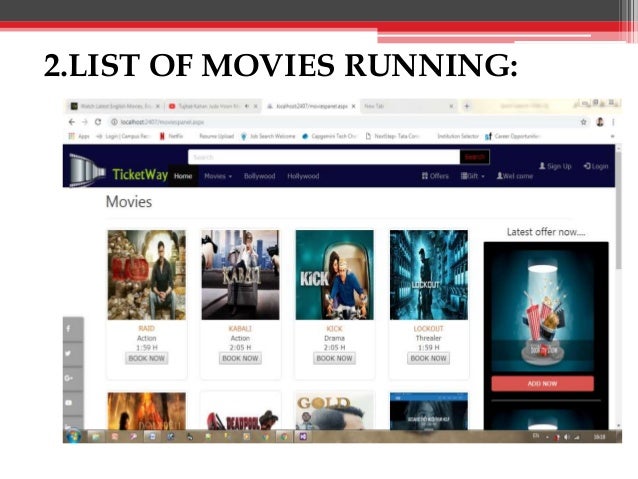Expand the Movies dropdown menu
Image resolution: width=638 pixels, height=479 pixels.
click(218, 176)
